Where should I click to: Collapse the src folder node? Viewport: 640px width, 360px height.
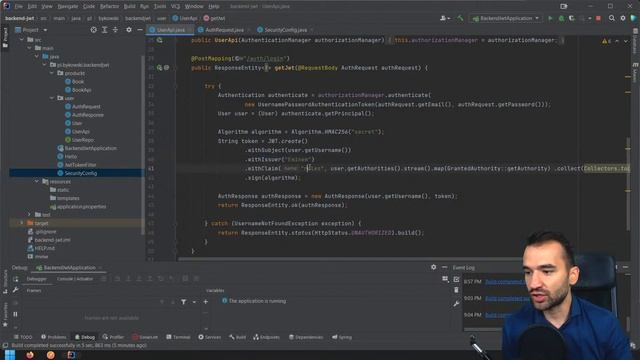tap(21, 40)
